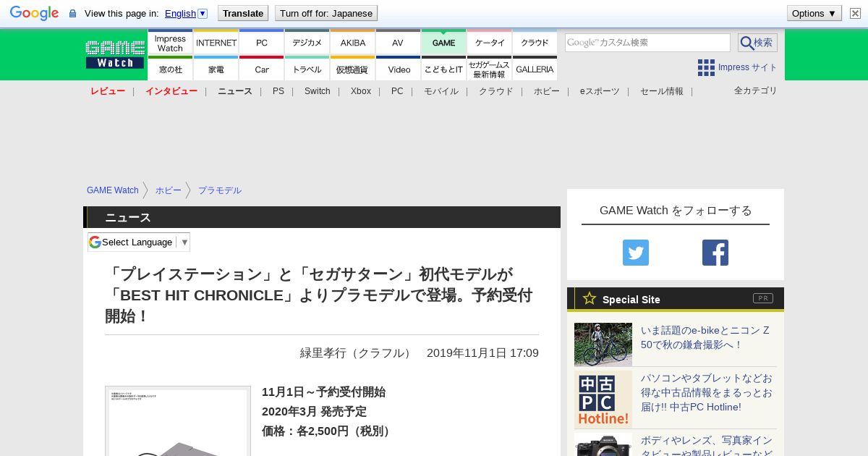The image size is (868, 456).
Task: Open the Video tab
Action: pos(399,69)
